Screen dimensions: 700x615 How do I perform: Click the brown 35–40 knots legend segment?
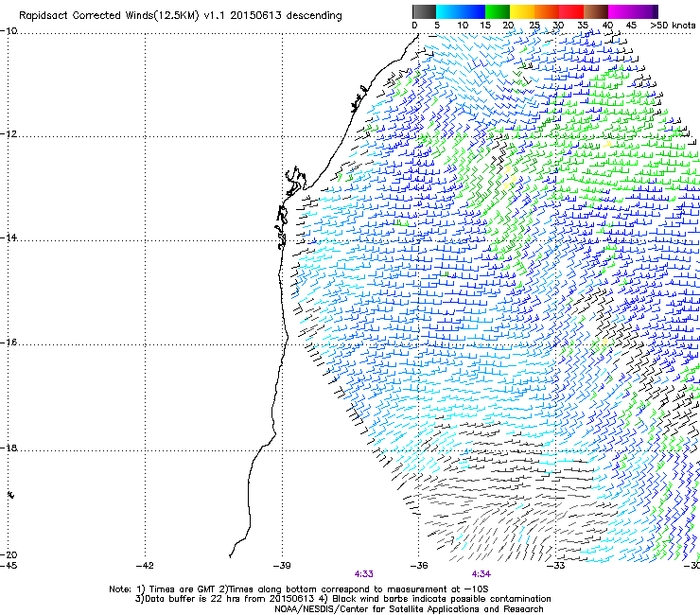(x=596, y=11)
